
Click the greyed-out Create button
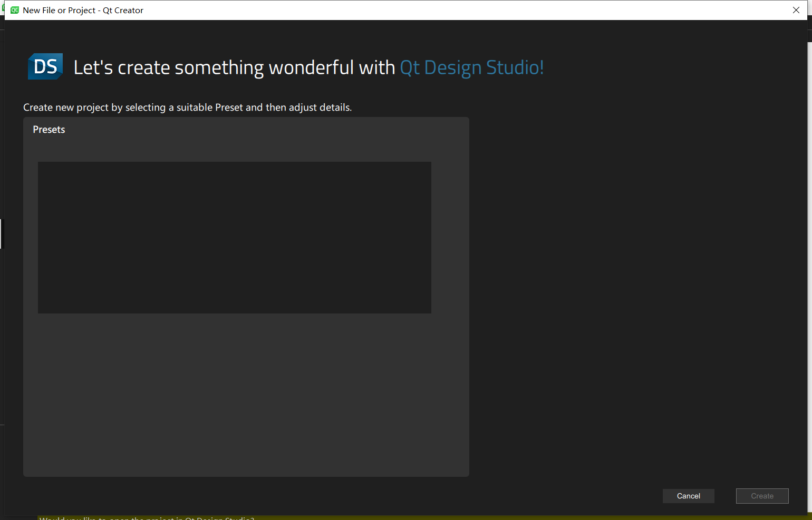[762, 496]
